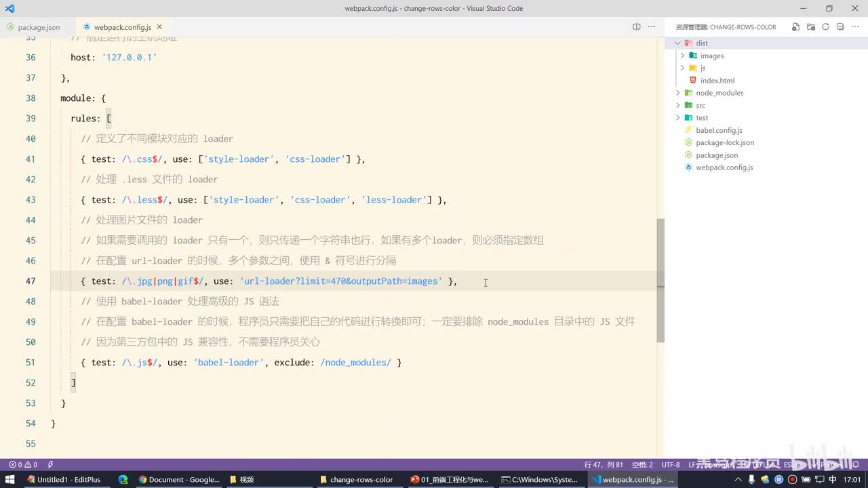Select the webpack.config.js editor tab
Image resolution: width=868 pixels, height=488 pixels.
[122, 27]
